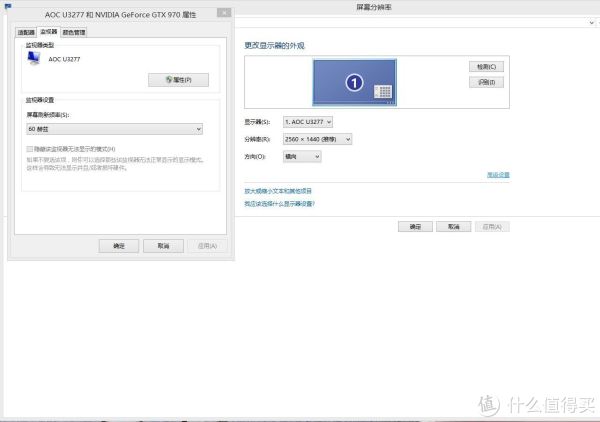Click 确定 in the screen resolution window
Screen dimensions: 600x422
pyautogui.click(x=415, y=226)
